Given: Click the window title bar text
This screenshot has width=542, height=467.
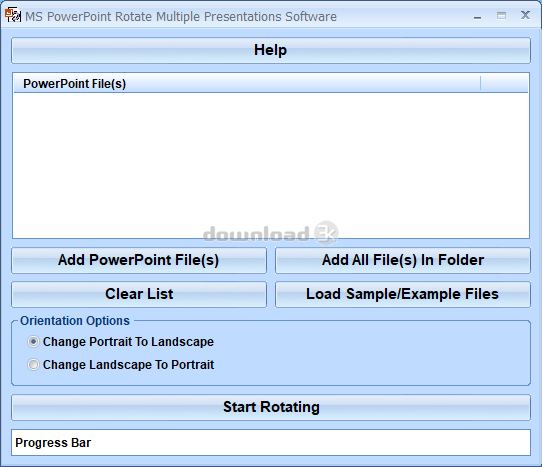Looking at the screenshot, I should coord(181,17).
